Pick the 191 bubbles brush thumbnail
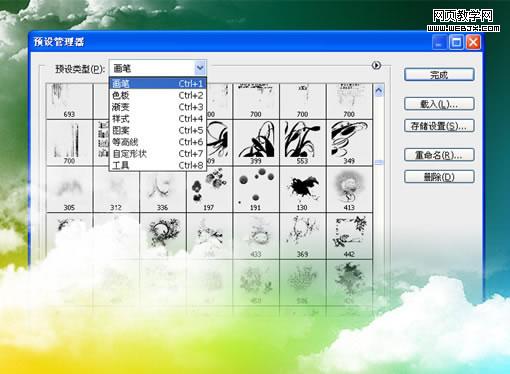510x374 pixels. (256, 189)
